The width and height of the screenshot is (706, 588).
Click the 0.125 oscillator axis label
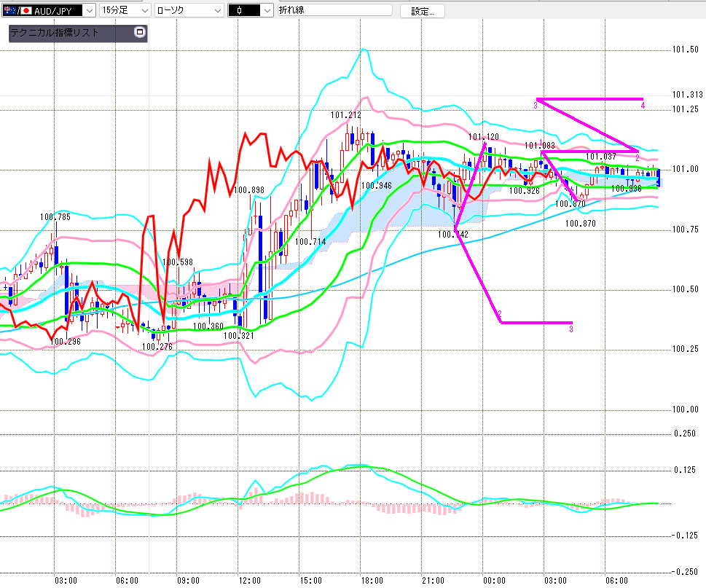(686, 470)
